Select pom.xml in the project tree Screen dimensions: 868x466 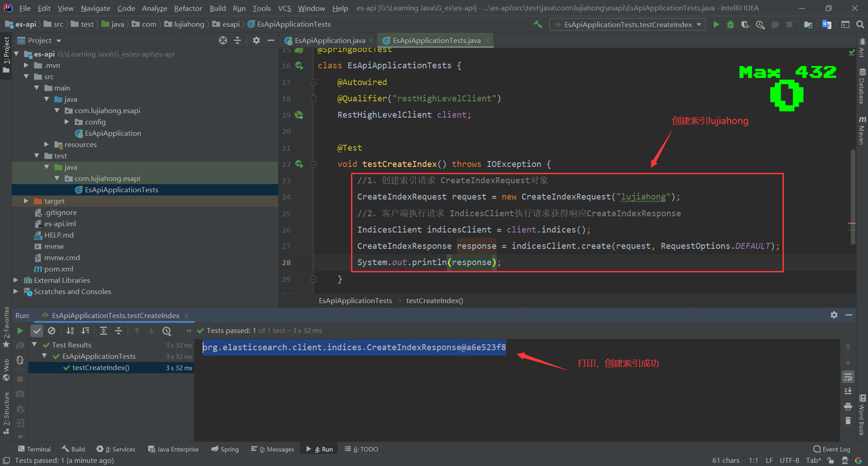58,269
